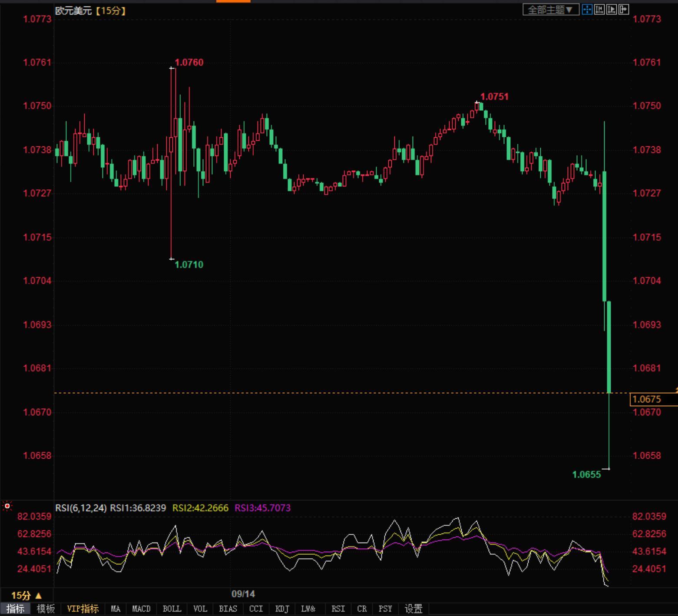The image size is (678, 616).
Task: Click the exit arrow icon in top toolbar
Action: point(624,10)
